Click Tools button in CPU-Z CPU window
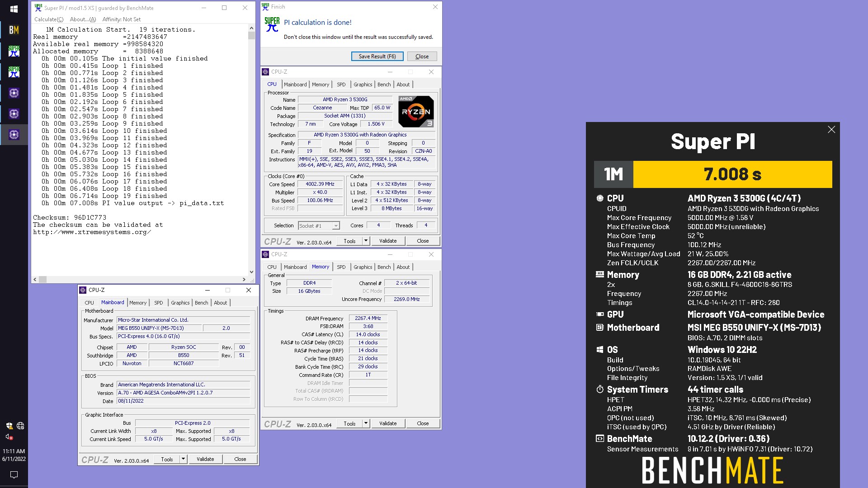This screenshot has width=868, height=488. pyautogui.click(x=349, y=241)
